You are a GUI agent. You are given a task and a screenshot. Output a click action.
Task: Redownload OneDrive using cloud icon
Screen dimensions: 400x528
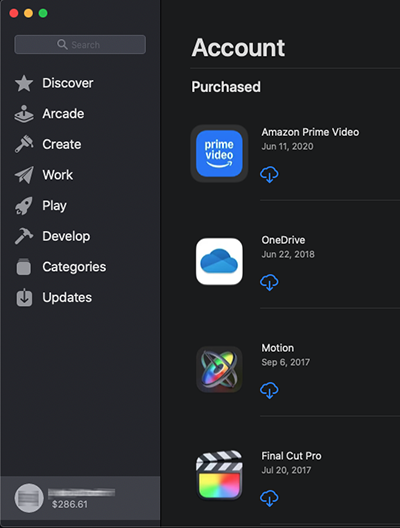click(269, 282)
